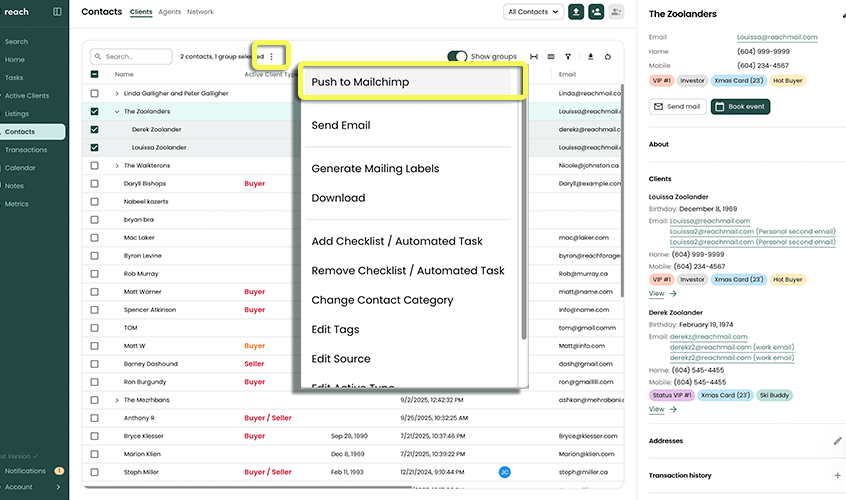
Task: Switch to the Agents tab
Action: (170, 12)
